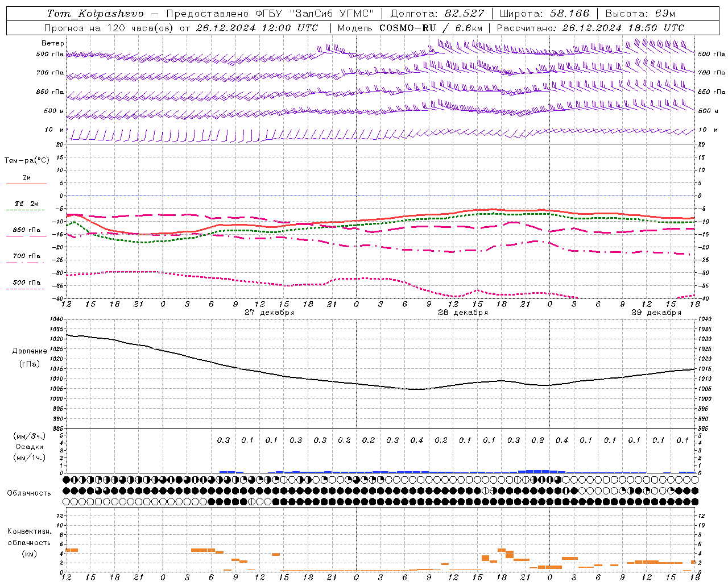Viewport: 728px width, 582px height.
Task: Click the '28 декабря' date label
Action: click(463, 313)
